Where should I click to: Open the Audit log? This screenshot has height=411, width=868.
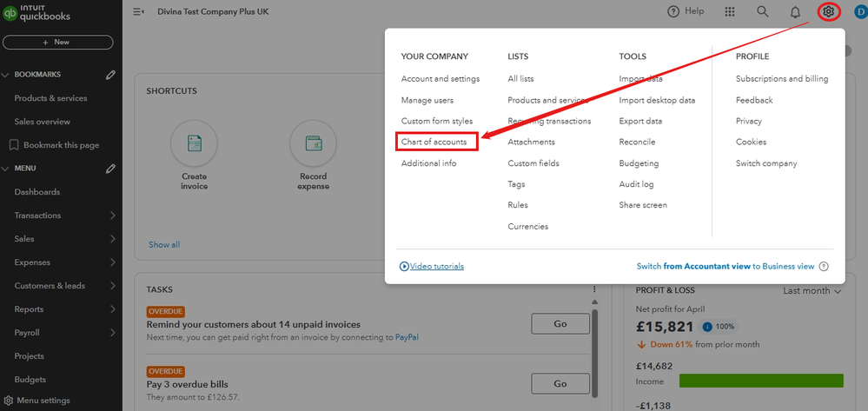(x=637, y=184)
